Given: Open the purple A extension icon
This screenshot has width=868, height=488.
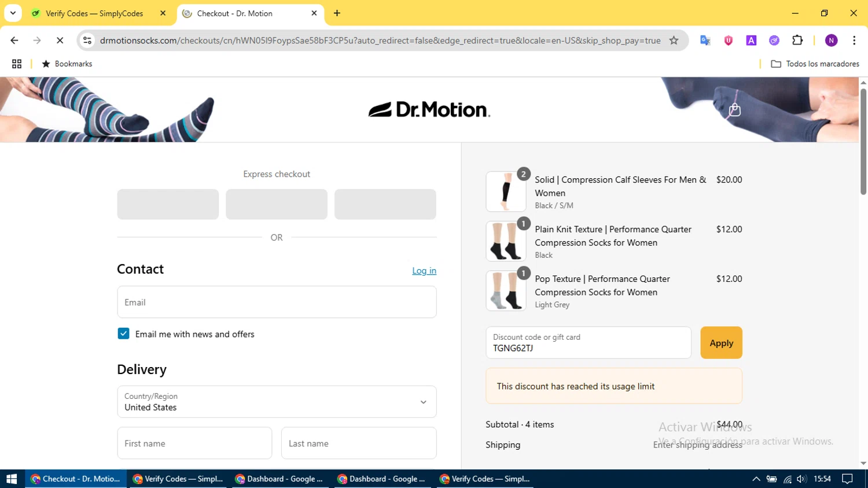Looking at the screenshot, I should (751, 41).
